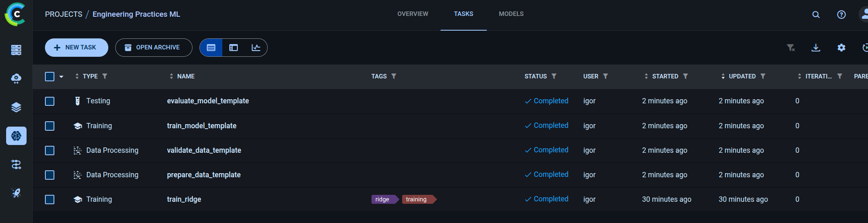Check the evaluate_model_template row checkbox
The image size is (868, 223).
click(x=50, y=101)
